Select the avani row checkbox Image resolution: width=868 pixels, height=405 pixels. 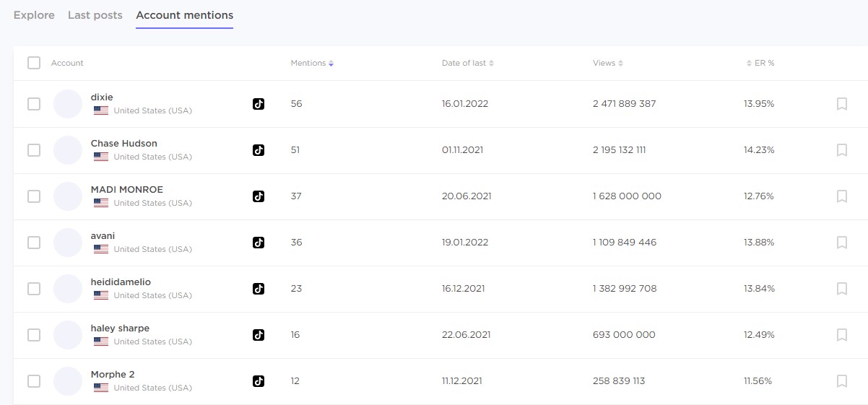34,243
